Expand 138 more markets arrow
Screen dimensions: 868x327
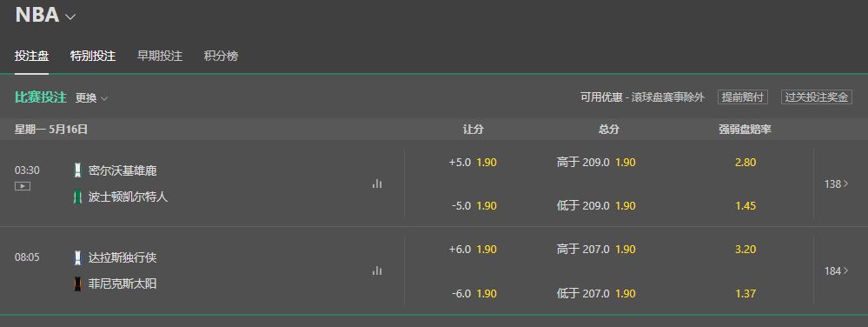point(836,184)
